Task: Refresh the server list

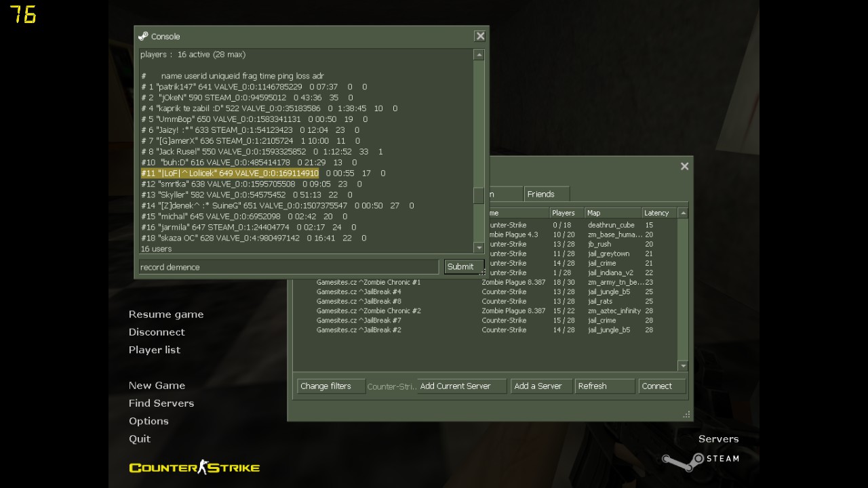Action: [604, 386]
